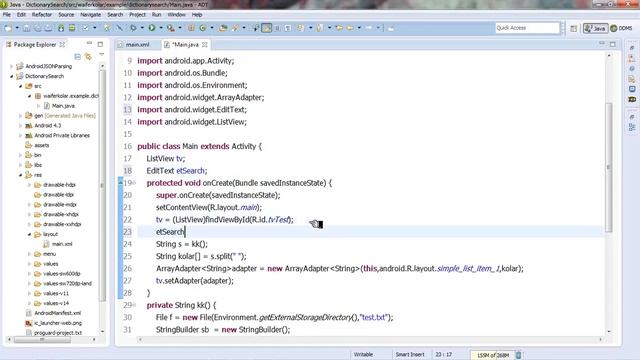Open the New file dropdown arrow
640x360 pixels.
click(17, 28)
